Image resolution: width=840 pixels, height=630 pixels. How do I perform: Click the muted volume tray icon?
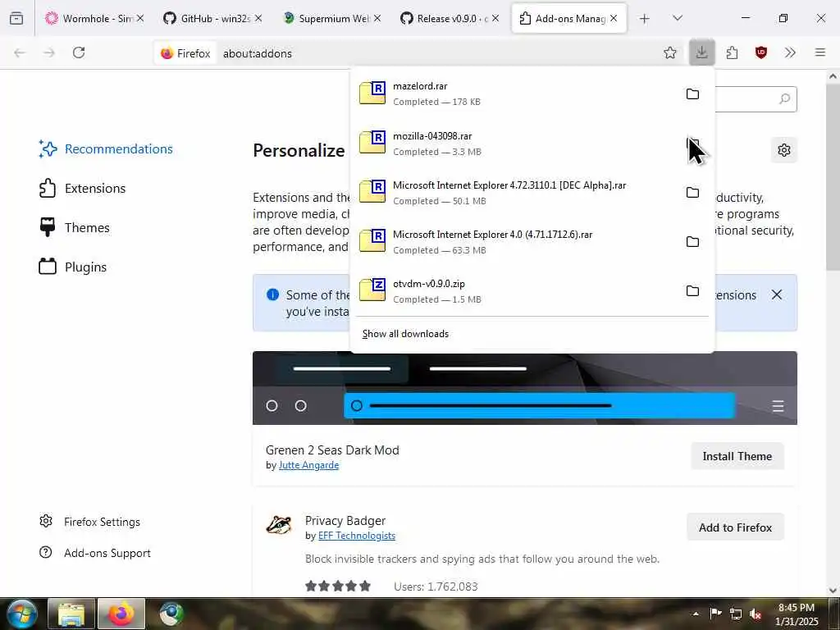pos(756,614)
